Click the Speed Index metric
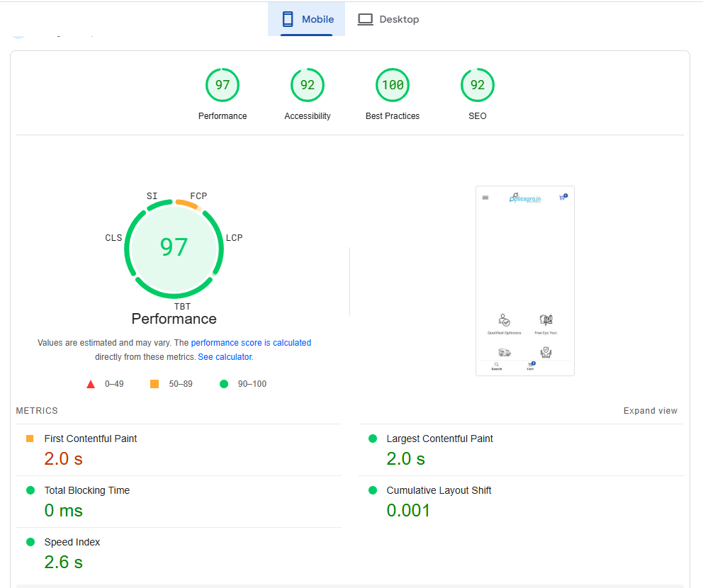This screenshot has width=703, height=588. (x=72, y=542)
